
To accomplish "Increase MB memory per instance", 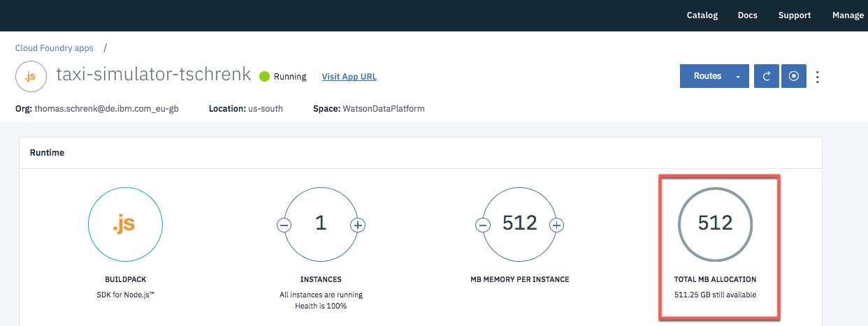I will [556, 225].
